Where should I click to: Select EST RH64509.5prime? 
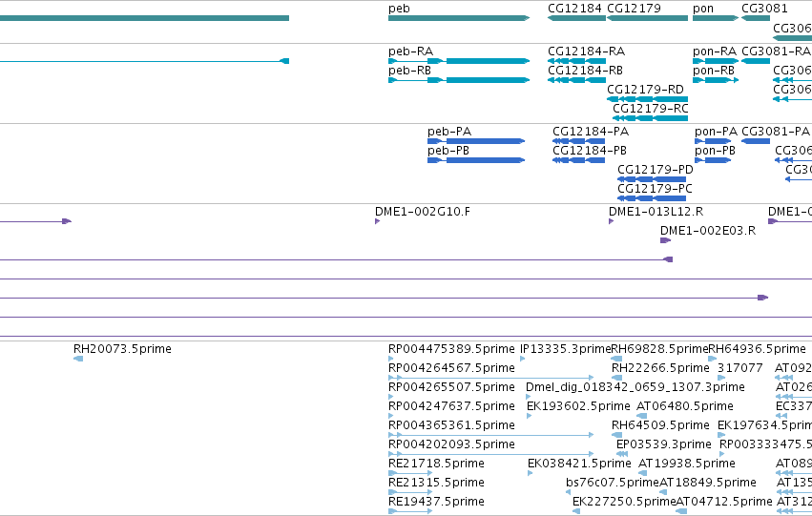[616, 435]
